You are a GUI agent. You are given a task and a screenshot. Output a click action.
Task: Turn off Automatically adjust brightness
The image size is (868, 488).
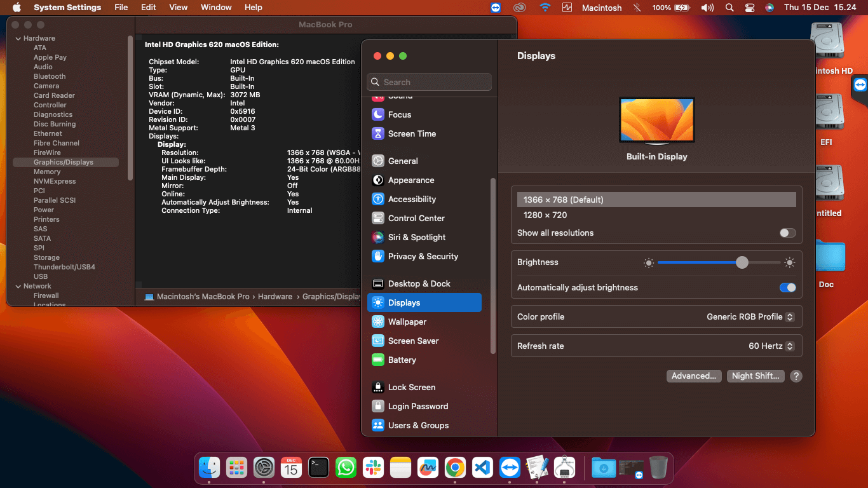(x=787, y=288)
